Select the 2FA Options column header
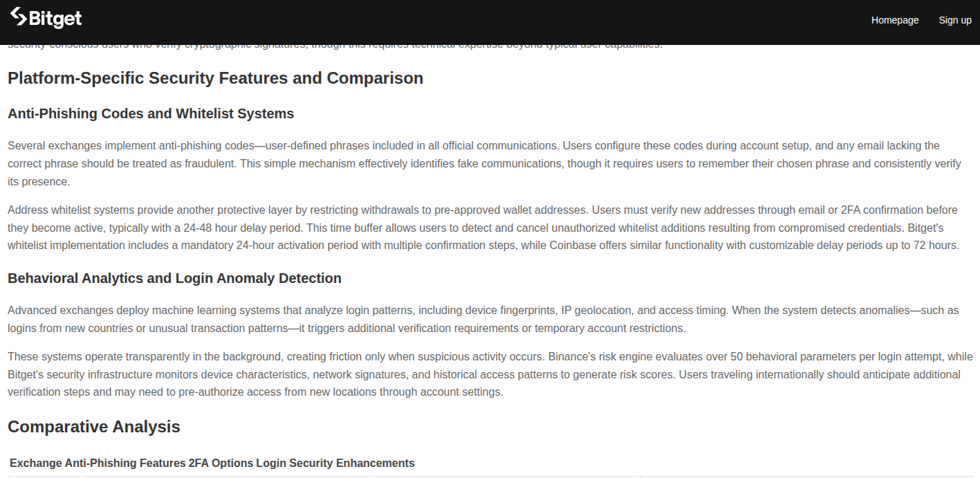Image resolution: width=980 pixels, height=478 pixels. pos(221,463)
